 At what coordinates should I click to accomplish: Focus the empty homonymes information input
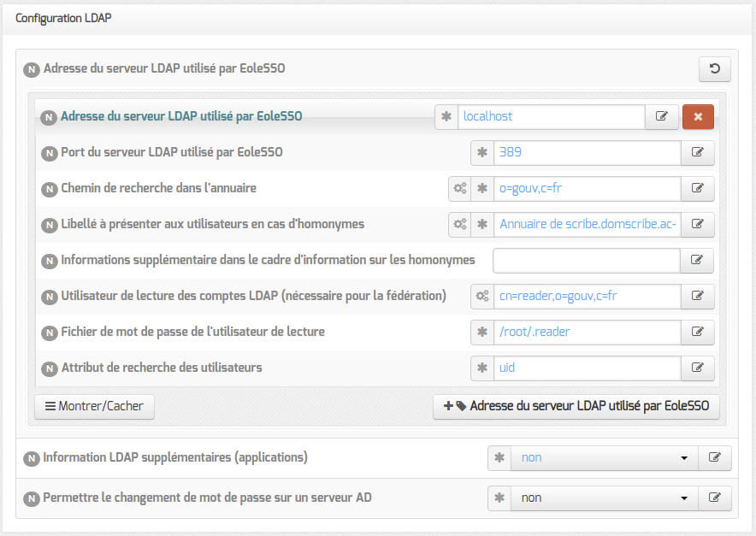[x=587, y=261]
